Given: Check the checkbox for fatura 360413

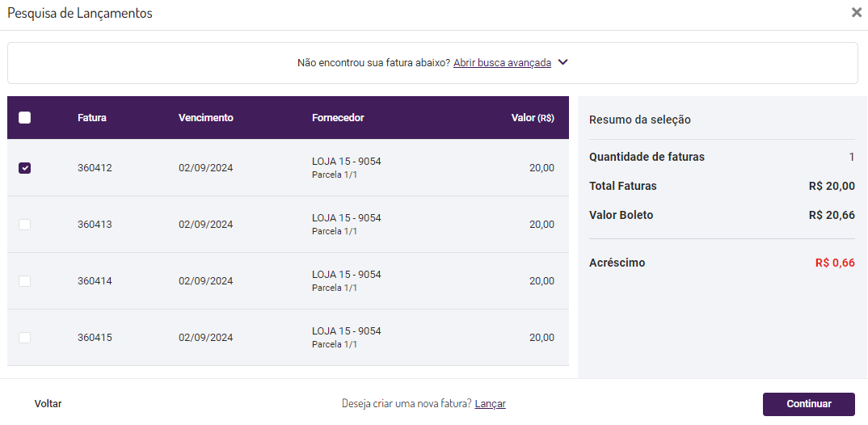Looking at the screenshot, I should [24, 225].
